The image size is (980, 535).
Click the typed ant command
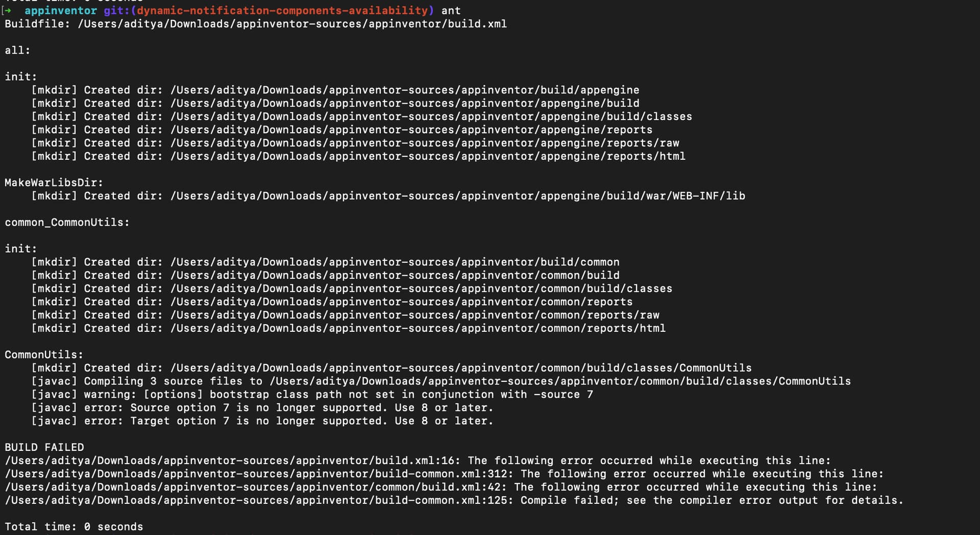pyautogui.click(x=451, y=10)
